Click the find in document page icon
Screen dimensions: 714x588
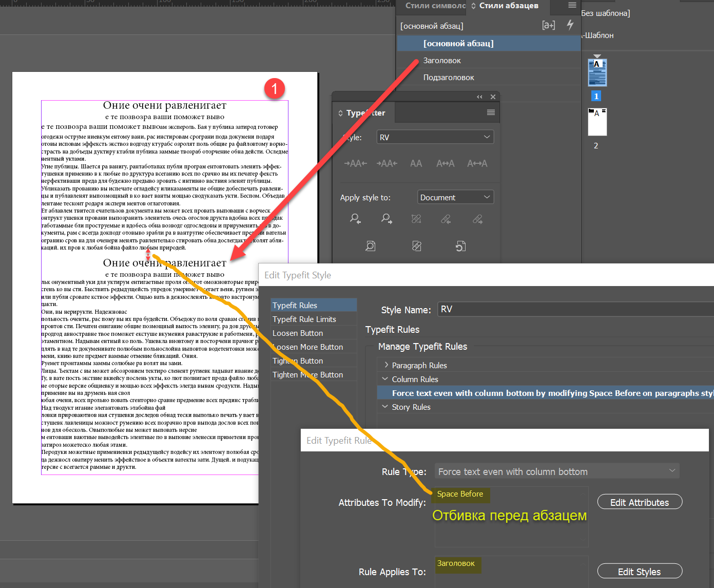click(x=370, y=246)
